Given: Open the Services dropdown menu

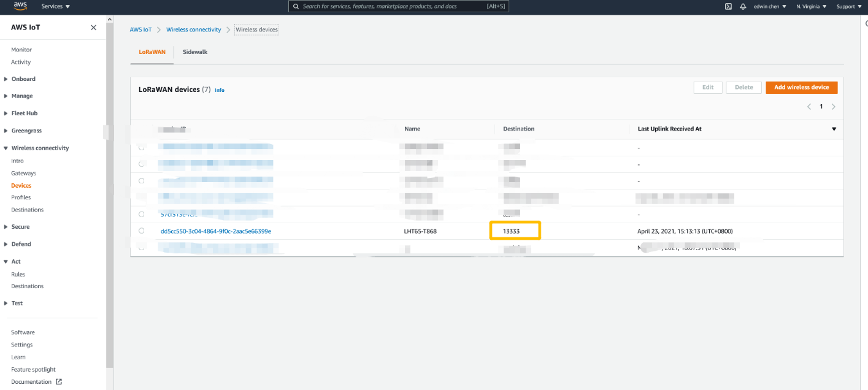Looking at the screenshot, I should pyautogui.click(x=55, y=7).
